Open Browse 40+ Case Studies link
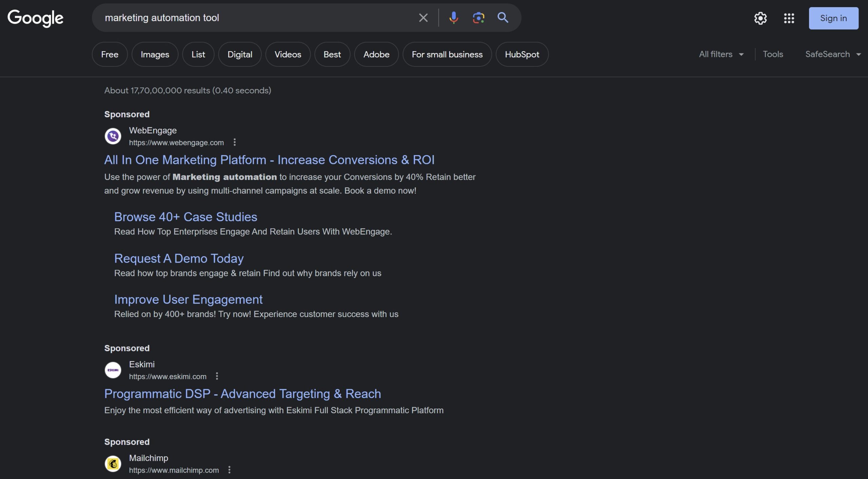Screen dimensions: 868x479 pyautogui.click(x=185, y=217)
